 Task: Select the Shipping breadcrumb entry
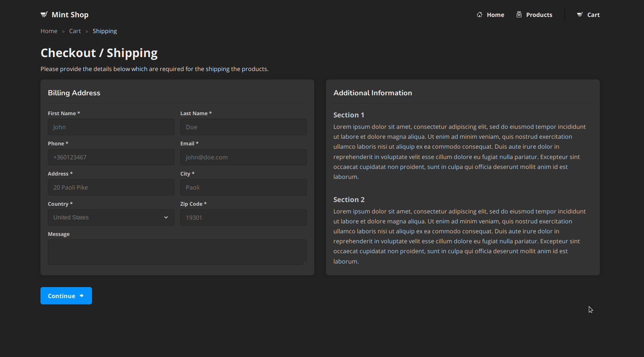point(105,31)
